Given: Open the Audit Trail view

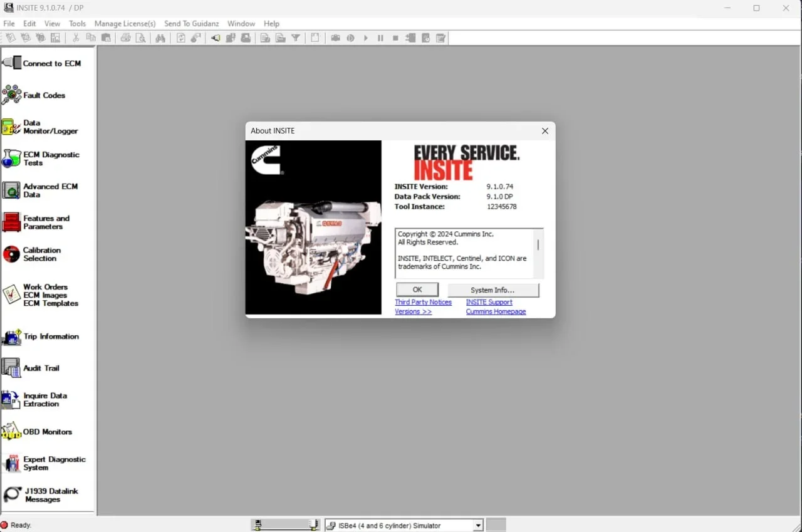Looking at the screenshot, I should (x=31, y=368).
